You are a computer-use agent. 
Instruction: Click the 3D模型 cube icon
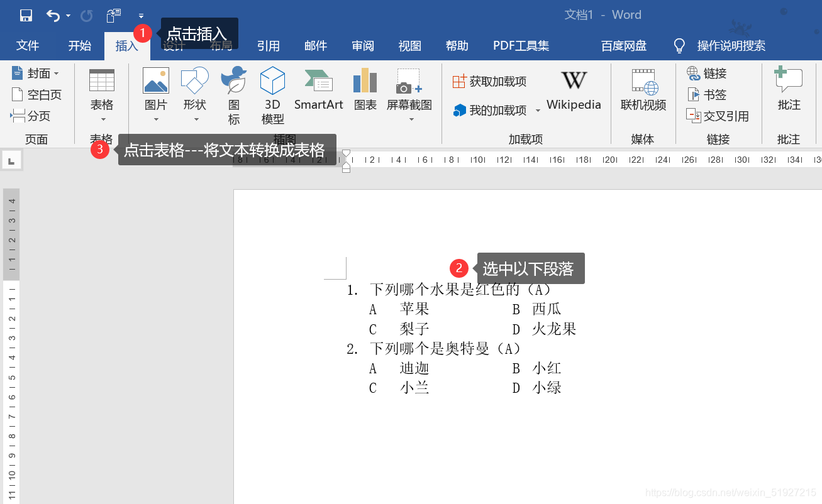click(272, 80)
